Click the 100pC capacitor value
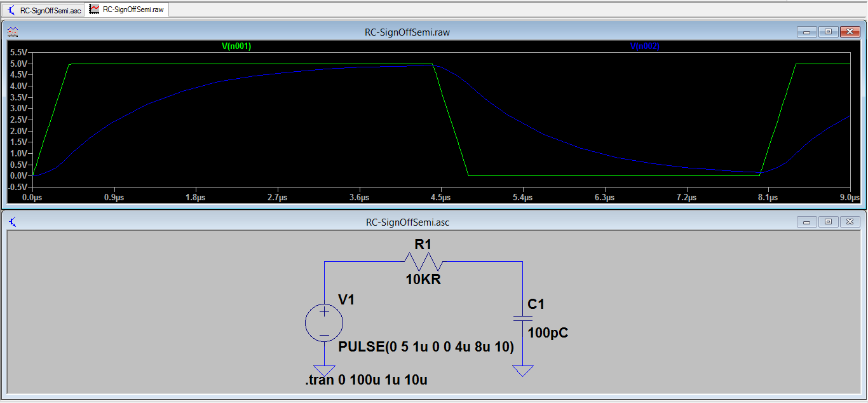This screenshot has height=403, width=868. point(548,332)
